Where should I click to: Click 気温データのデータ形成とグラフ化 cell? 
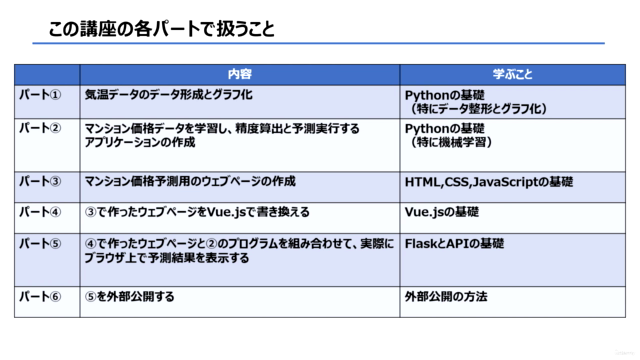[x=240, y=102]
